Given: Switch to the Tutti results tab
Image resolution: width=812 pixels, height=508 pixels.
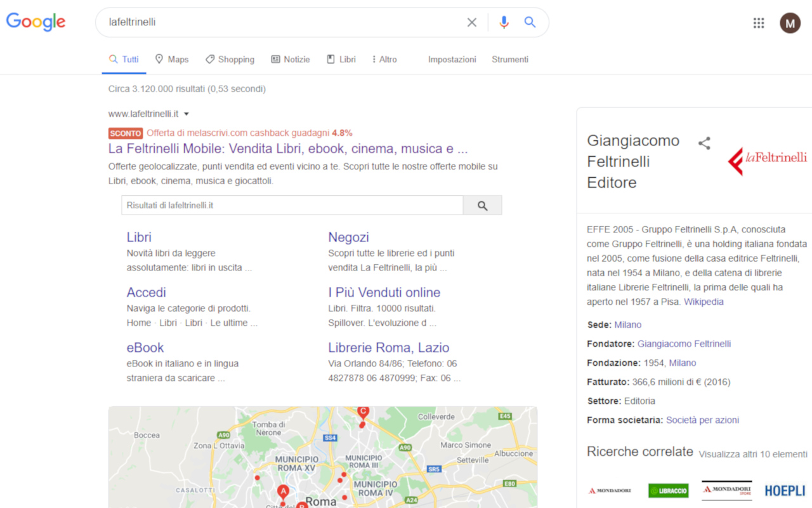Looking at the screenshot, I should click(124, 59).
